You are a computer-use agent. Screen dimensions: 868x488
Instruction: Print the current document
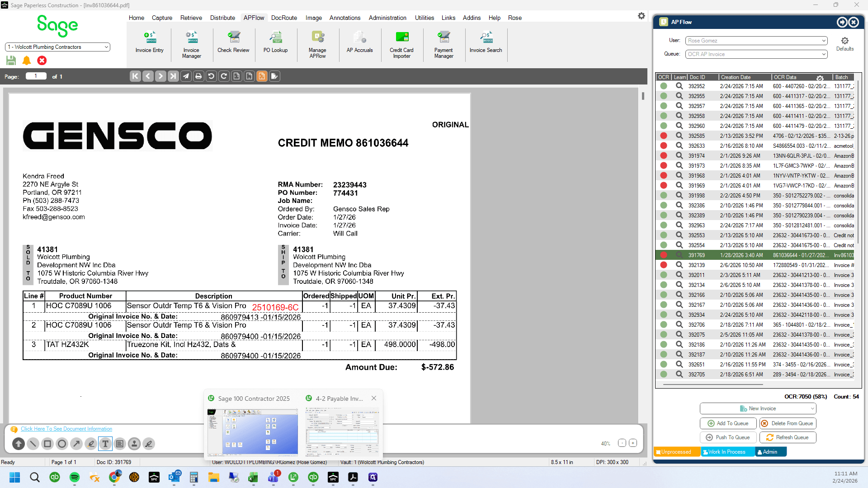pos(198,76)
